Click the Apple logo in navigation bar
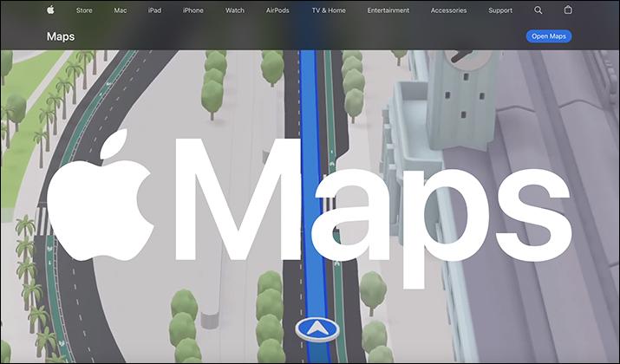 [x=50, y=10]
